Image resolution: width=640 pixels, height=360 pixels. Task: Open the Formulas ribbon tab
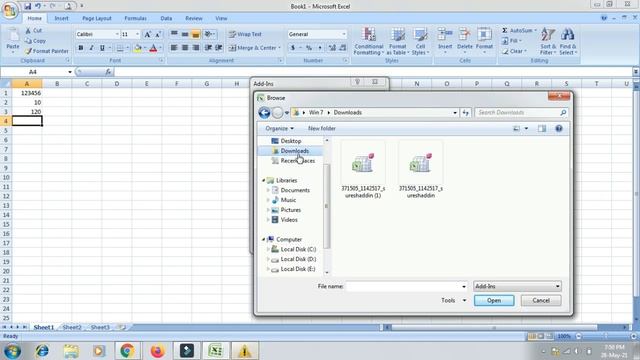point(136,18)
